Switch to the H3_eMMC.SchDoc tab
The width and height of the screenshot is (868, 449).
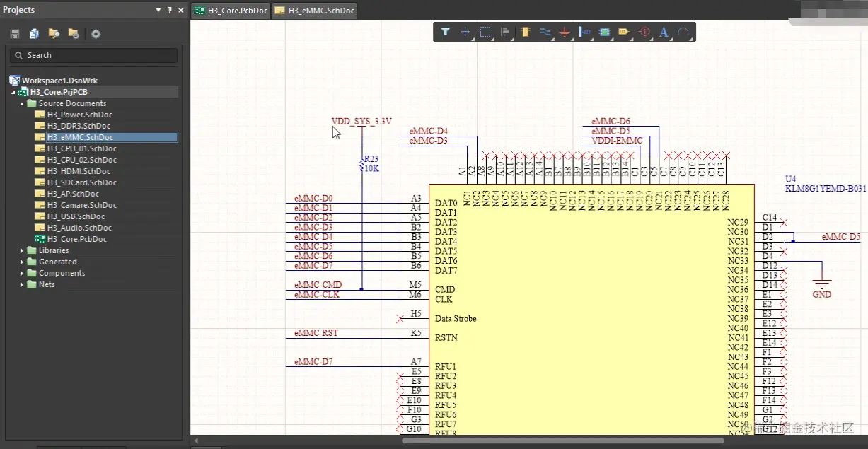point(315,11)
